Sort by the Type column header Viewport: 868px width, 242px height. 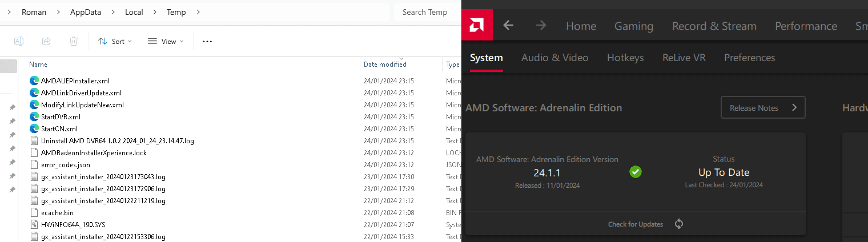[x=452, y=64]
